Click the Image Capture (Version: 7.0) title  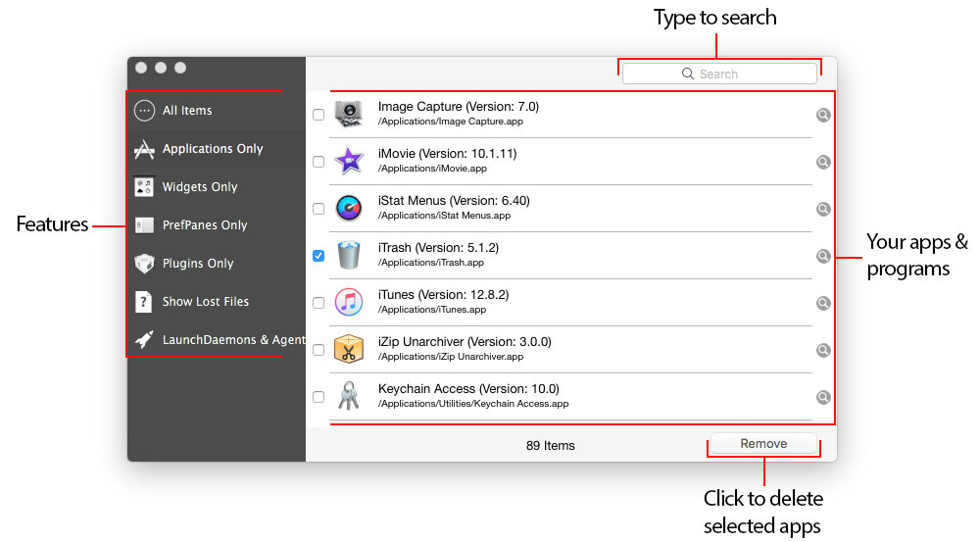(x=458, y=107)
